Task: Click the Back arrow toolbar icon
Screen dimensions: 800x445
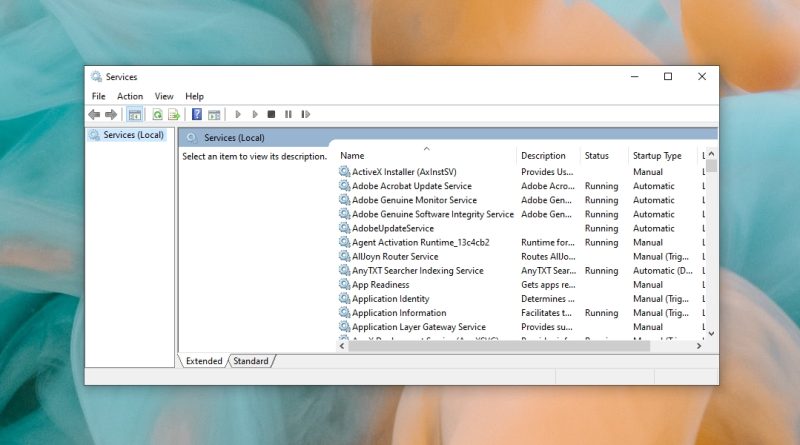Action: 94,114
